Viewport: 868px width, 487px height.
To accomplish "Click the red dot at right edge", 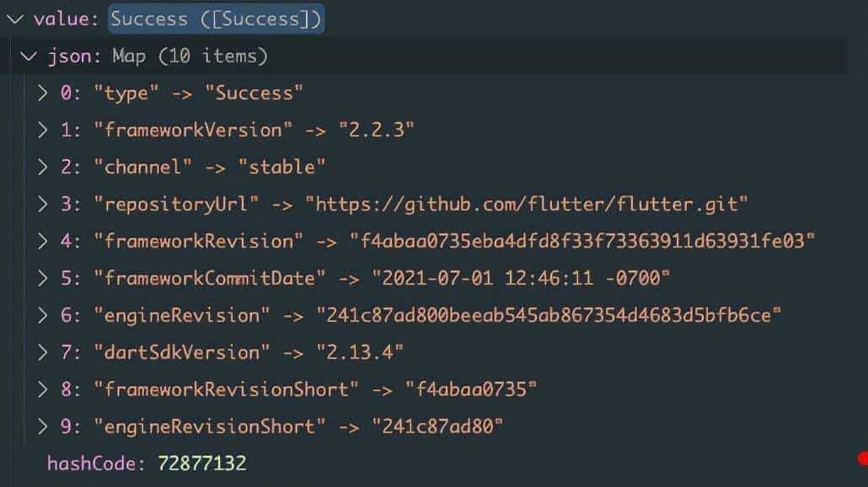I will (x=863, y=459).
